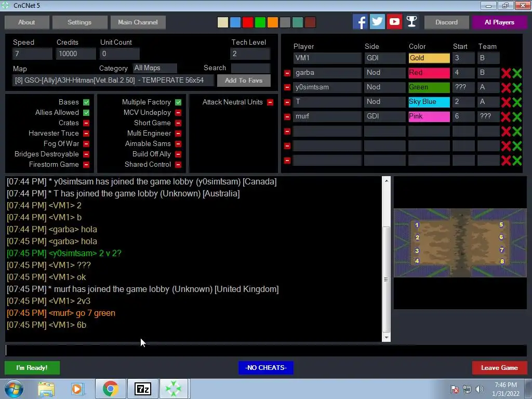532x399 pixels.
Task: Enable Fog Of War option
Action: [86, 144]
